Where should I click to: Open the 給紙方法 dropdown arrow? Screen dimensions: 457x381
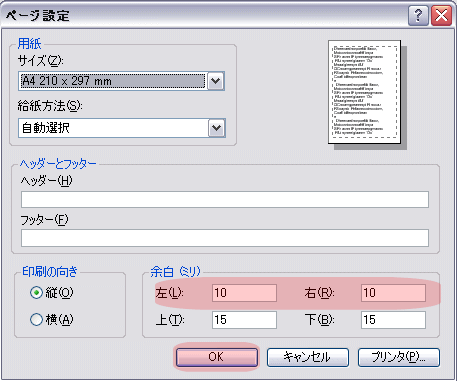pos(216,128)
